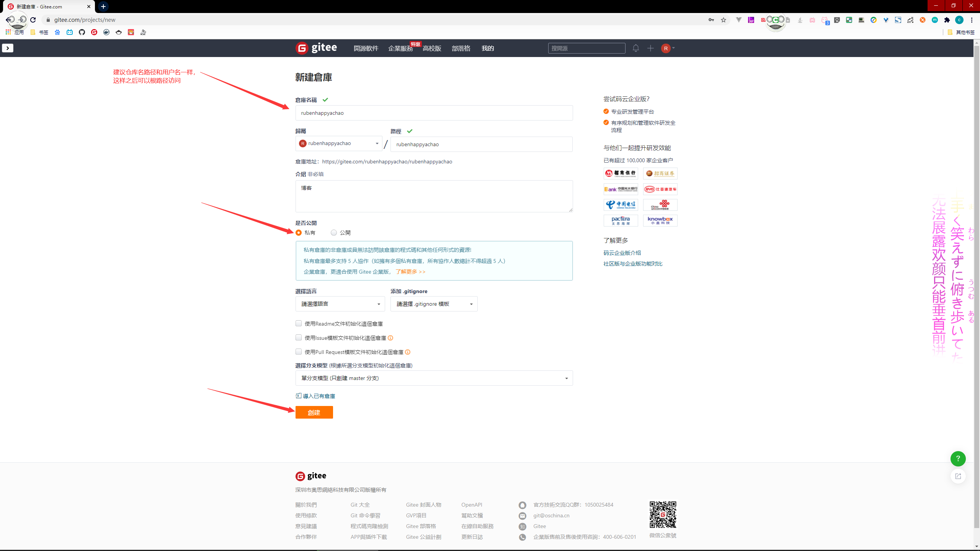This screenshot has width=980, height=551.
Task: Expand the .gitignore template dropdown
Action: [x=434, y=304]
